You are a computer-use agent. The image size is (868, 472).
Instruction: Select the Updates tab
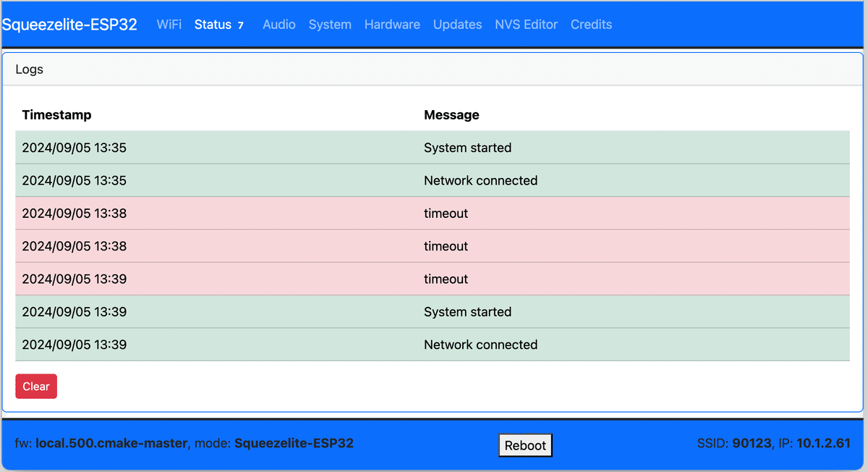457,25
